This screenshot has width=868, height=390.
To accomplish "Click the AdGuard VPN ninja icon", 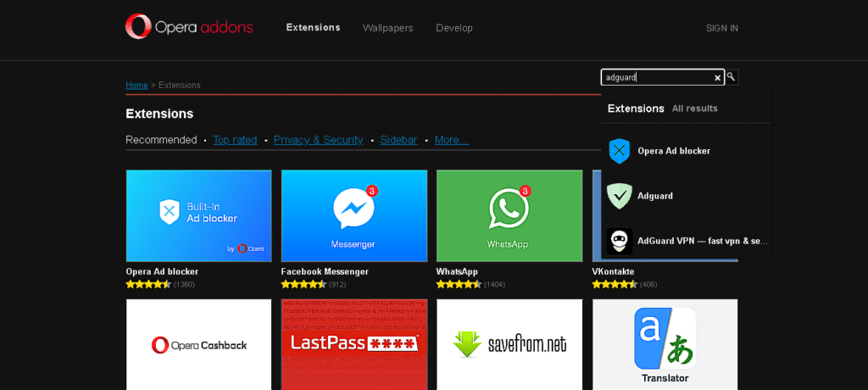I will (620, 241).
